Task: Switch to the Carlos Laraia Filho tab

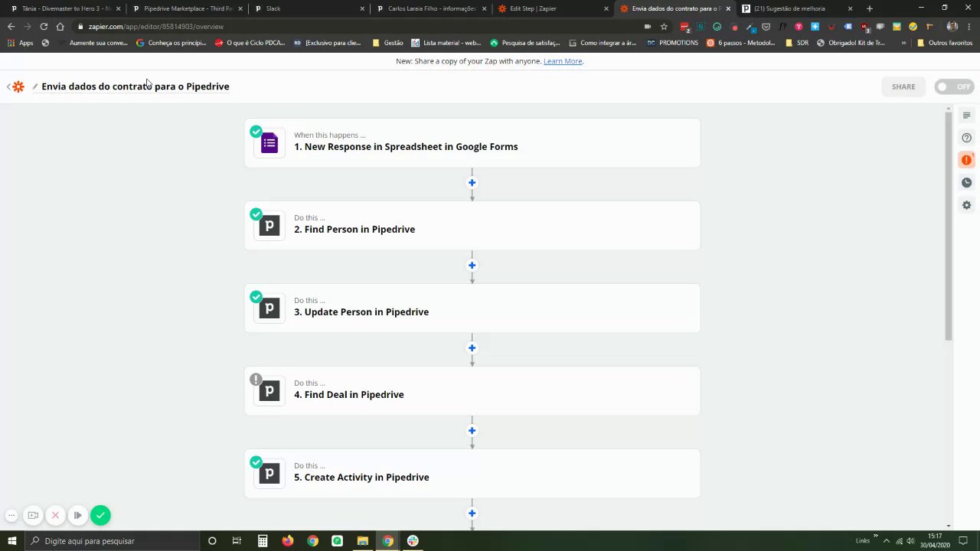Action: (431, 8)
